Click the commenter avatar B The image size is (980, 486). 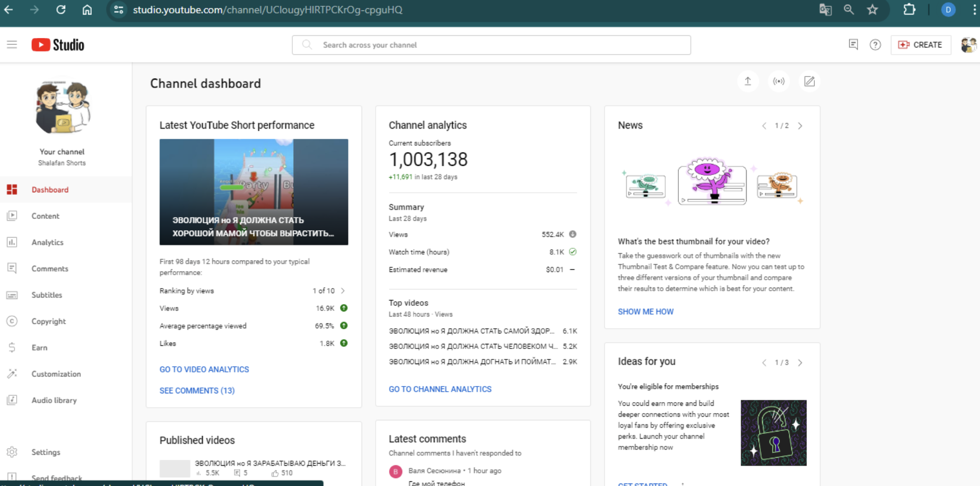point(395,471)
